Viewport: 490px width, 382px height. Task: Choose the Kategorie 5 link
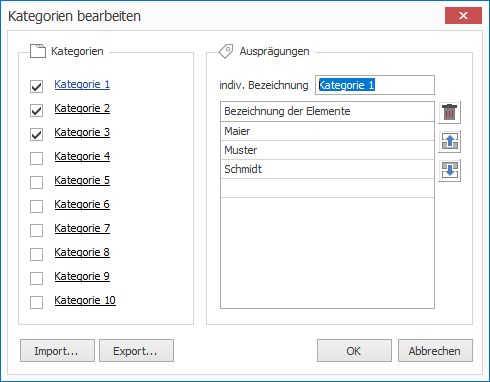click(x=82, y=180)
